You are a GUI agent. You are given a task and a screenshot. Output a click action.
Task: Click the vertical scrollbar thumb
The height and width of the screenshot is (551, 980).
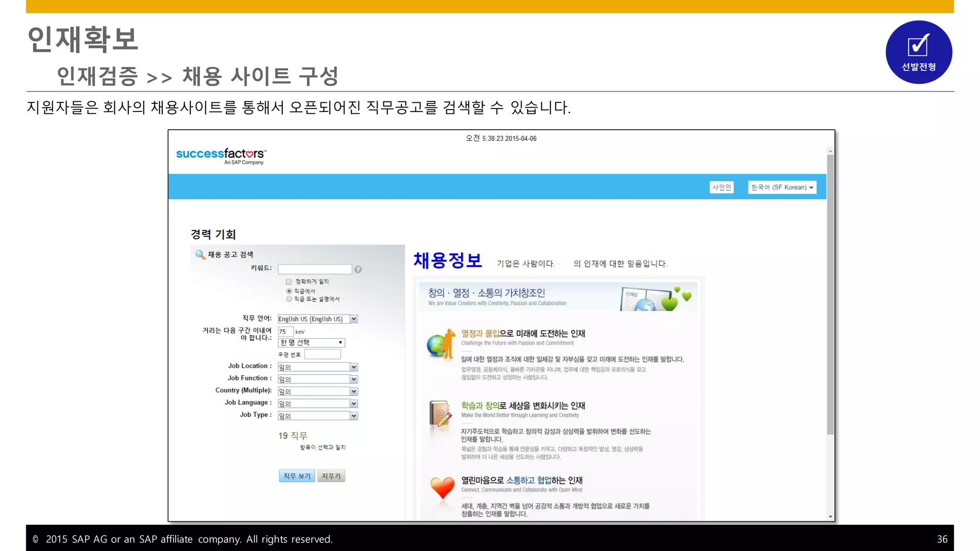point(830,294)
